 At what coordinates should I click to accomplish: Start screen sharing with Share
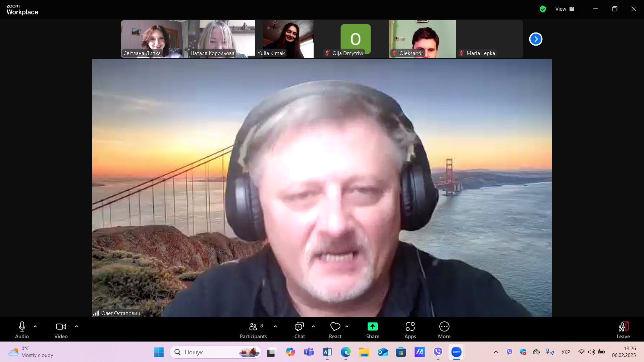click(x=373, y=330)
